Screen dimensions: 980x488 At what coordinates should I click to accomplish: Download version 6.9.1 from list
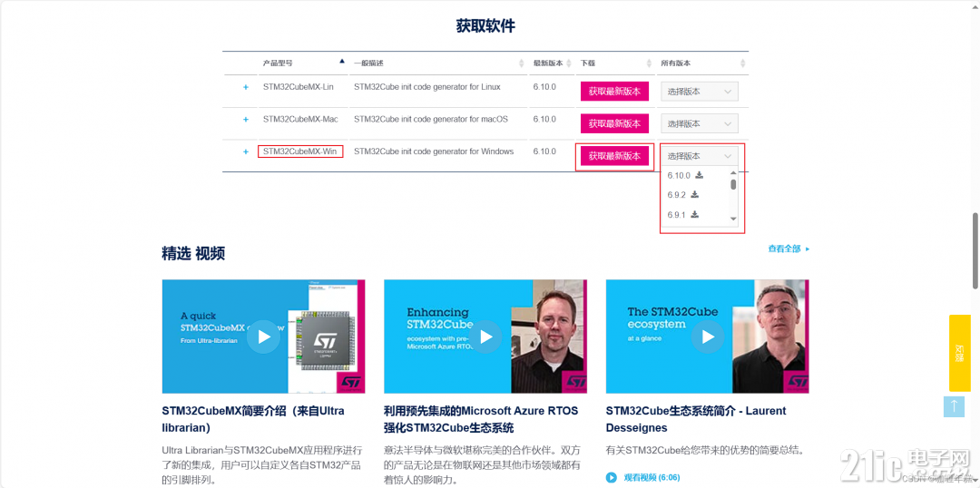click(694, 215)
